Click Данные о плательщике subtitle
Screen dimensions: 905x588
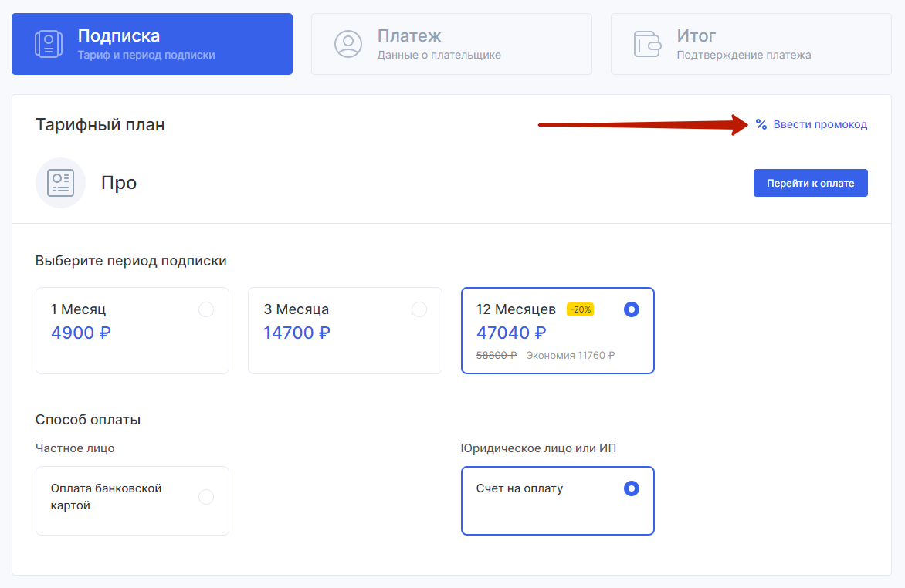coord(439,56)
